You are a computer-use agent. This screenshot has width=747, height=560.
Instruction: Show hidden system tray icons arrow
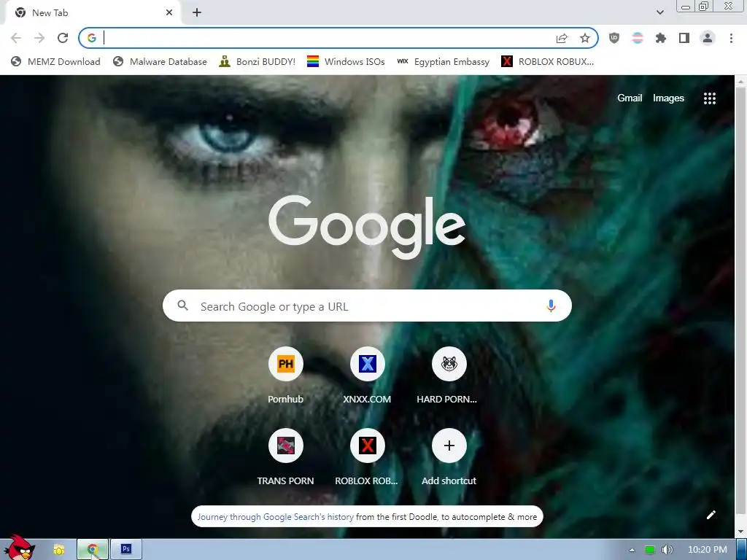coord(632,550)
